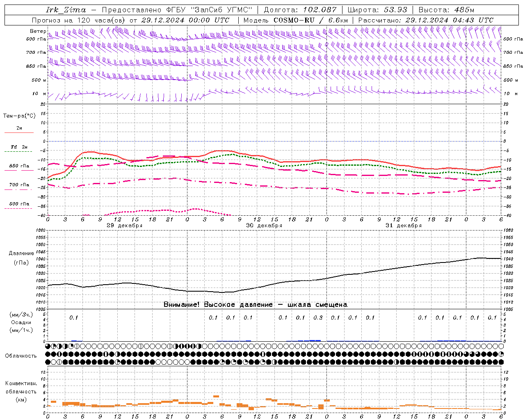Click the "Td 2м" dew point legend entry

point(19,147)
